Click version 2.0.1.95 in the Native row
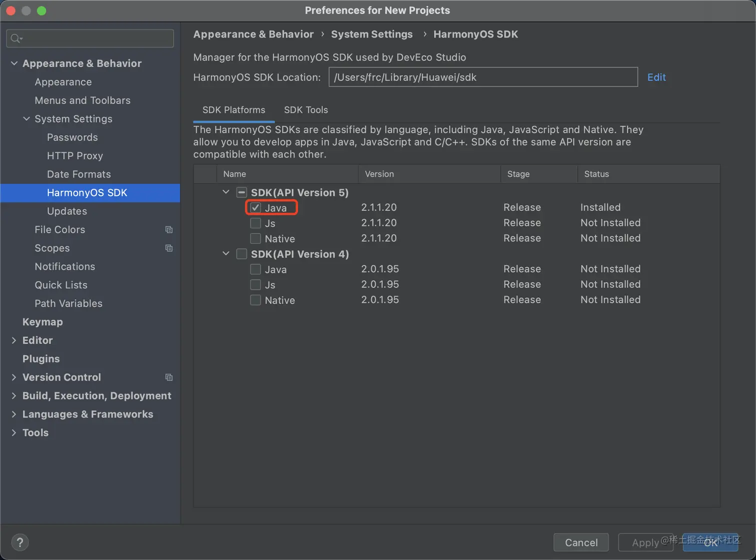 380,300
